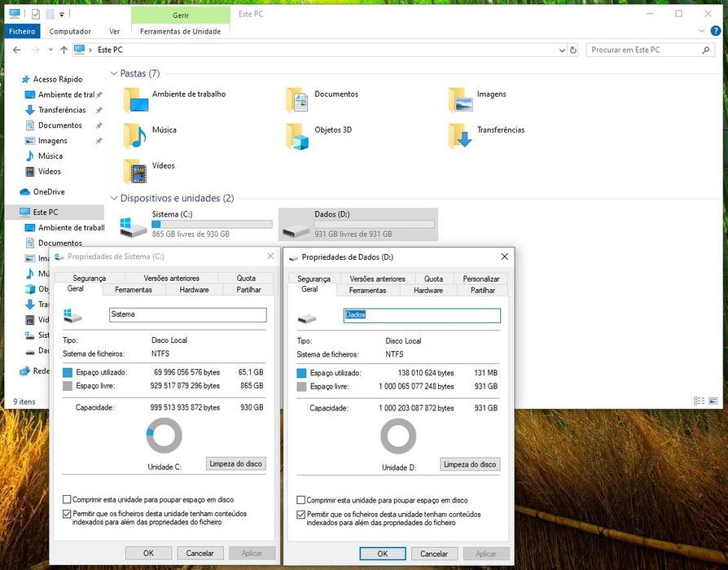Image resolution: width=728 pixels, height=570 pixels.
Task: Click Cancelar in Dados (D:) properties
Action: pos(434,554)
